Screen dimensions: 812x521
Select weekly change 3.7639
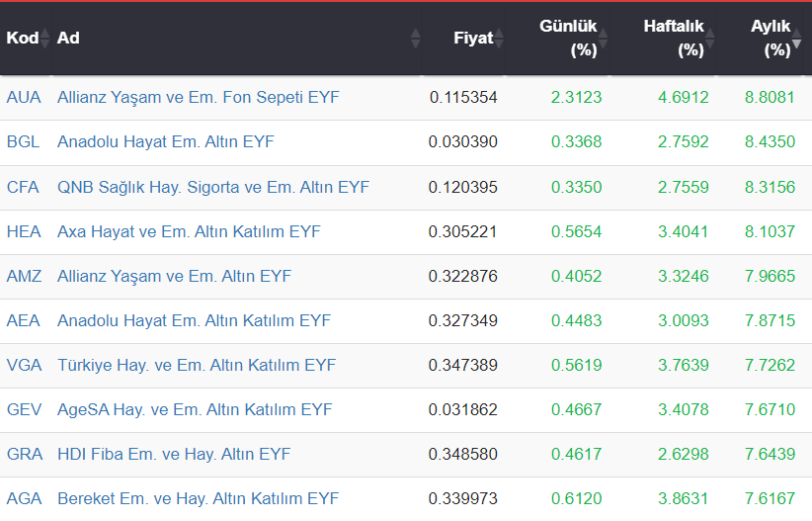[684, 366]
